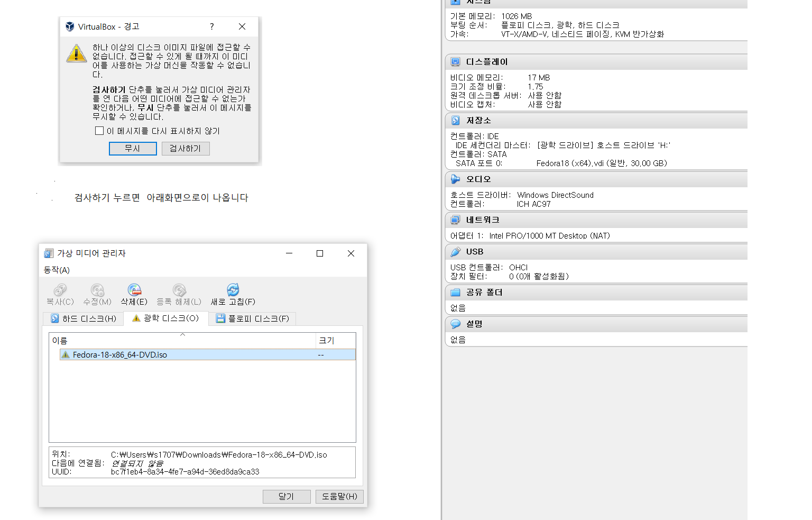
Task: Click the 네트워크 section header
Action: (x=596, y=220)
